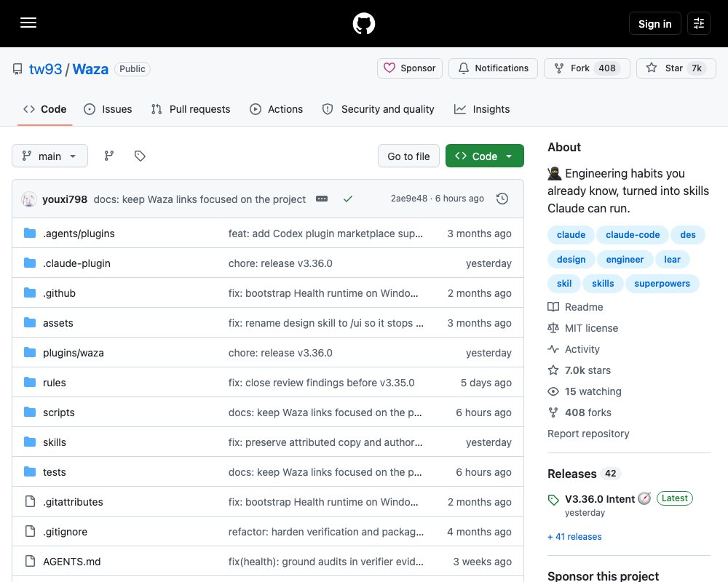
Task: Switch to the Issues tab
Action: click(108, 109)
